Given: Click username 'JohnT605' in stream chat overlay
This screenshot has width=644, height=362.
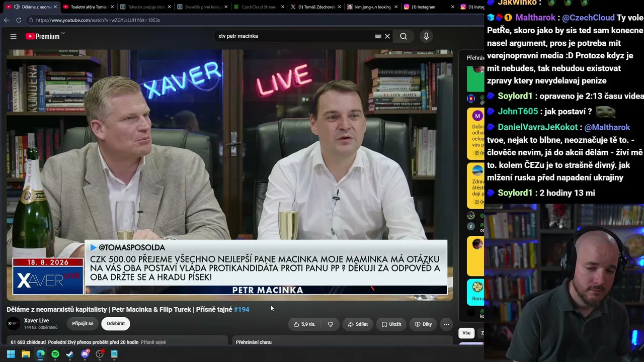Looking at the screenshot, I should 518,112.
